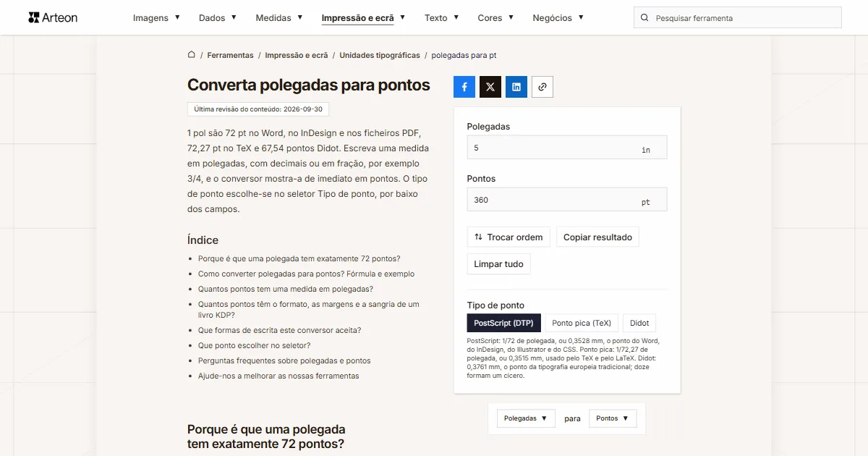Open the Pontos target unit dropdown

pyautogui.click(x=613, y=418)
